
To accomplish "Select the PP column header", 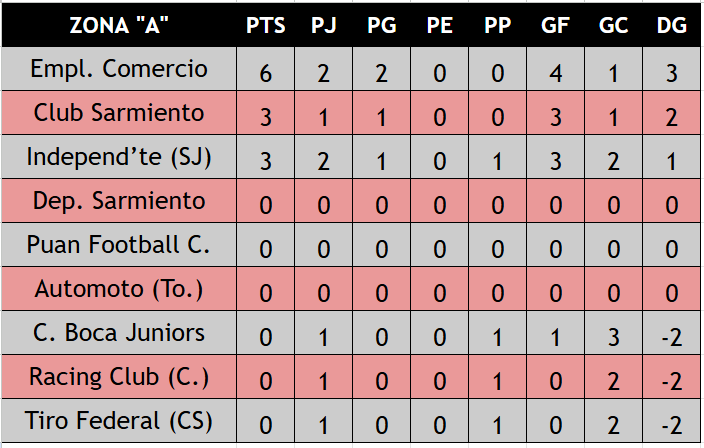I will (497, 26).
